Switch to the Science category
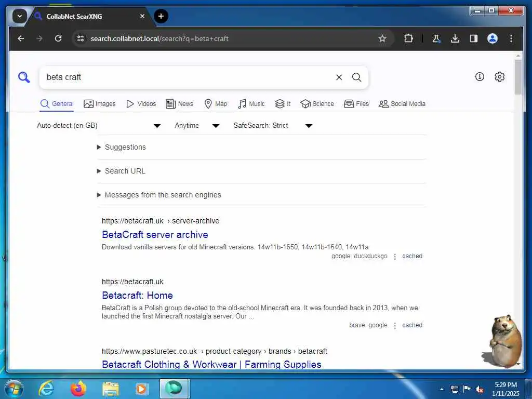 pyautogui.click(x=317, y=104)
